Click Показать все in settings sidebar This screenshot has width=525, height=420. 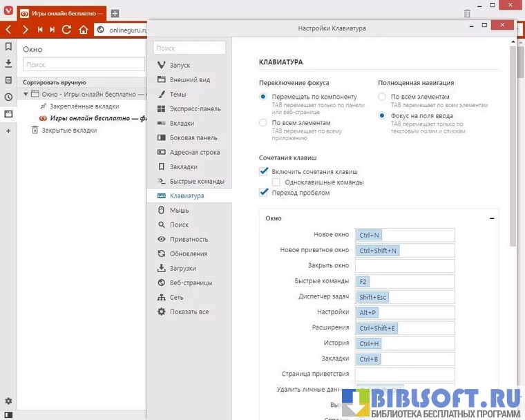(x=189, y=312)
